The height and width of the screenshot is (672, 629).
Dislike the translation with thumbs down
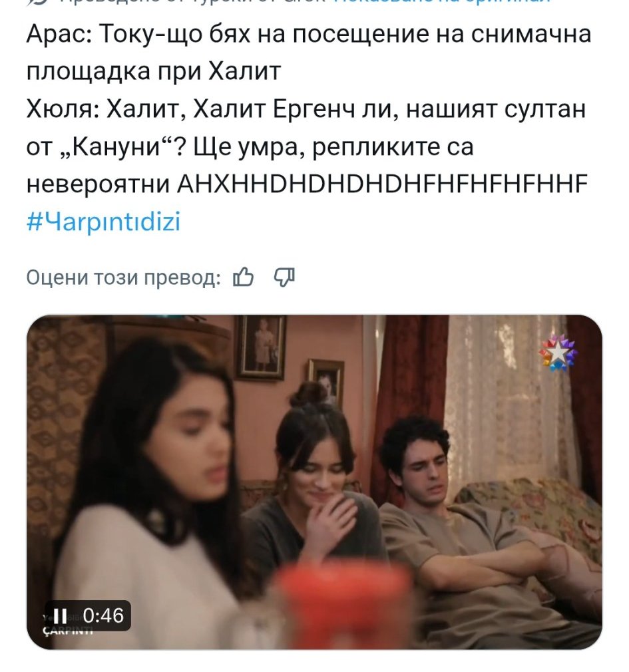click(284, 277)
